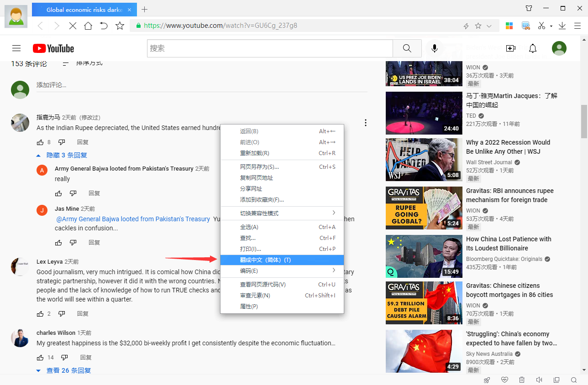Viewport: 588px width, 385px height.
Task: Open the browser main menu icon
Action: [577, 26]
